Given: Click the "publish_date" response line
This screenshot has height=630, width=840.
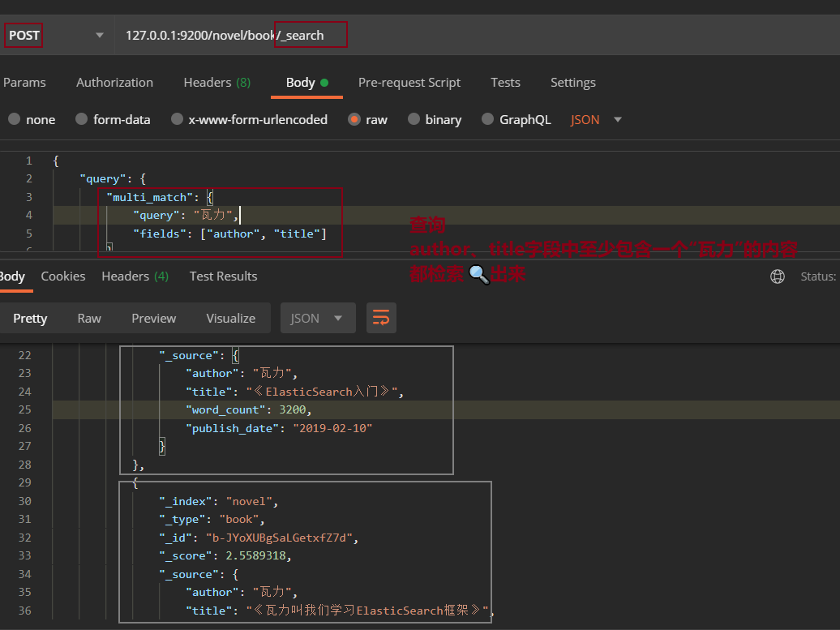Looking at the screenshot, I should point(279,428).
